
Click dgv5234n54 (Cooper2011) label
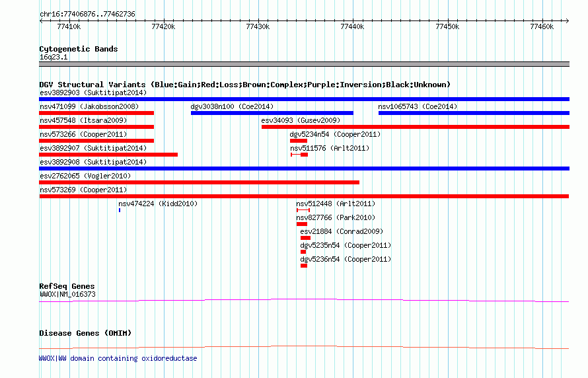coord(335,134)
